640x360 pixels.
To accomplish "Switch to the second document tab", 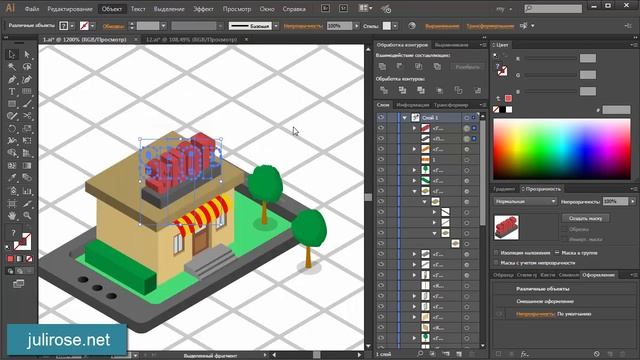I will pos(191,40).
